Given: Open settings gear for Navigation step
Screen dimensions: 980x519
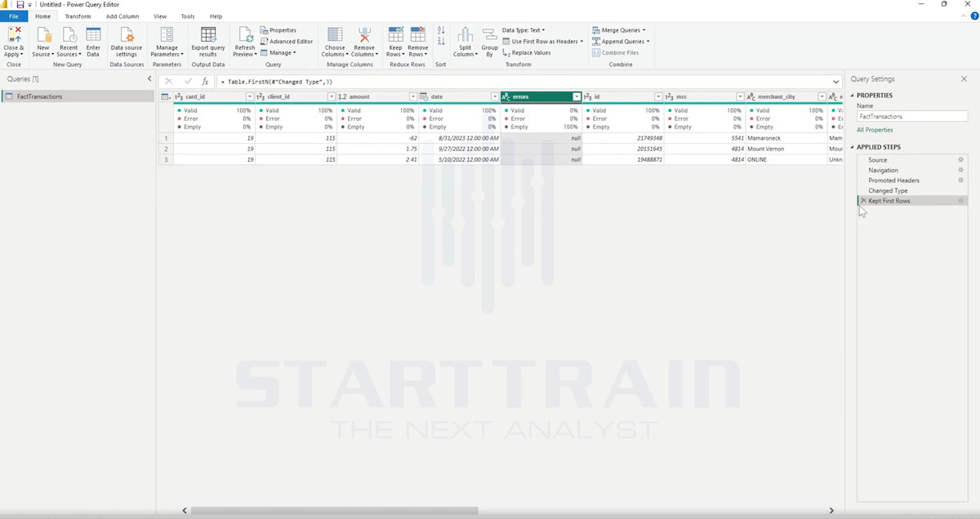Looking at the screenshot, I should pyautogui.click(x=960, y=170).
